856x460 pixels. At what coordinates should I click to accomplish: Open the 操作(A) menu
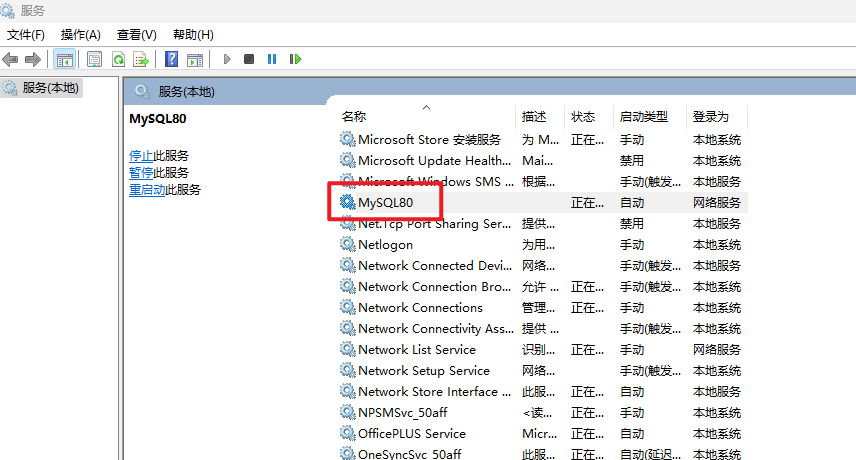point(80,35)
